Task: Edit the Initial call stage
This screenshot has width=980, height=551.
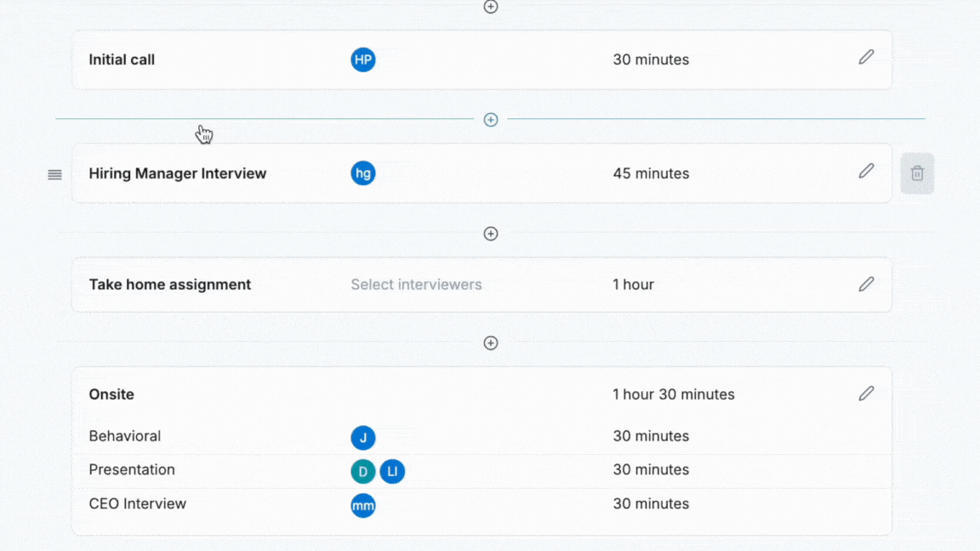Action: click(x=866, y=58)
